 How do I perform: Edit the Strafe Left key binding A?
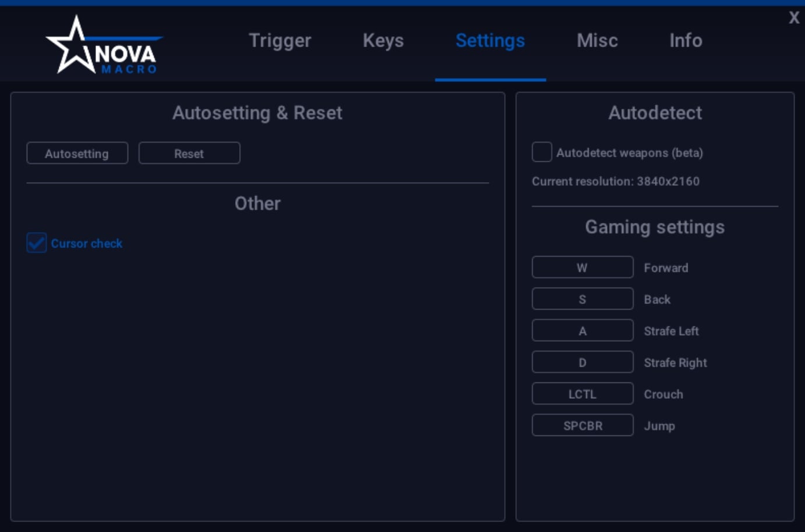point(582,331)
